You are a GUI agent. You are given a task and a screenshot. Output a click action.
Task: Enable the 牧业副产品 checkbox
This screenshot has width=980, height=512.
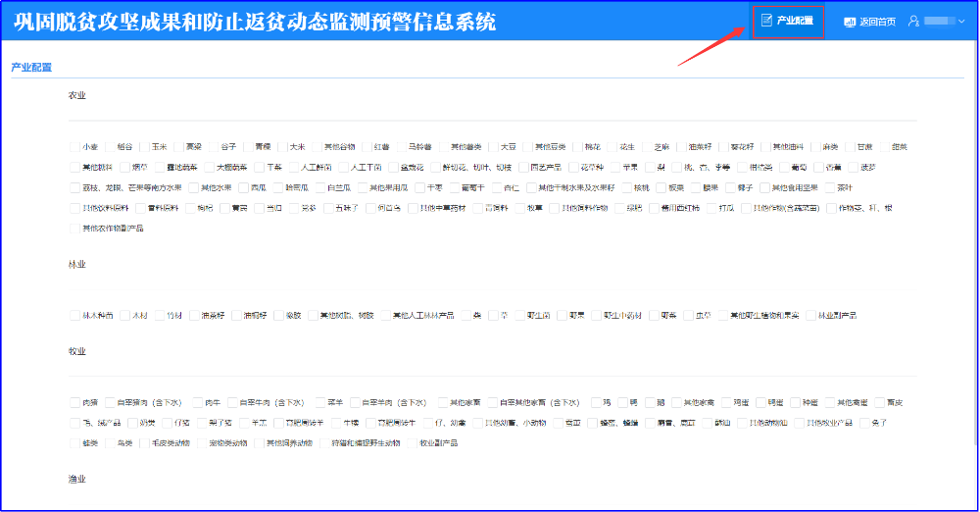coord(413,443)
